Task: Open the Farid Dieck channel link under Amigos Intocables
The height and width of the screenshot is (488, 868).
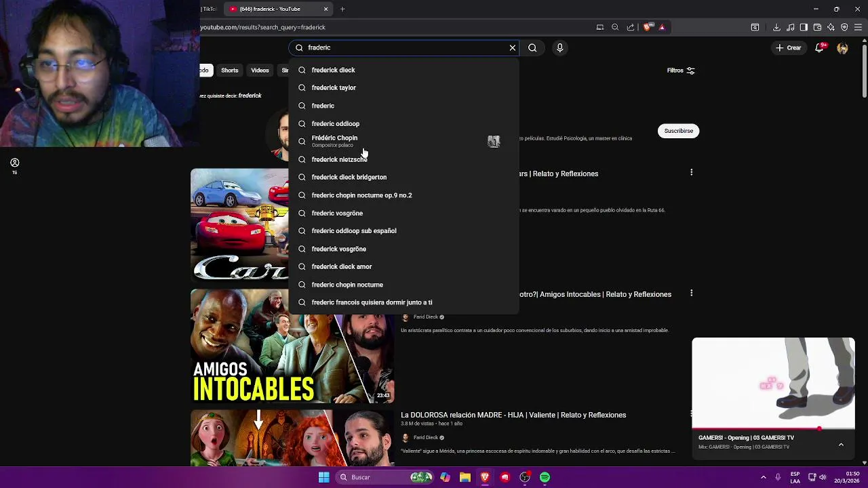Action: coord(426,317)
